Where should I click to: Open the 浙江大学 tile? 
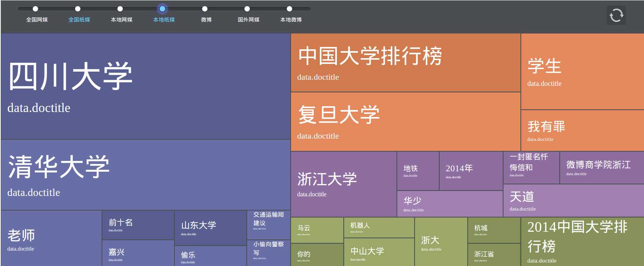coord(344,184)
